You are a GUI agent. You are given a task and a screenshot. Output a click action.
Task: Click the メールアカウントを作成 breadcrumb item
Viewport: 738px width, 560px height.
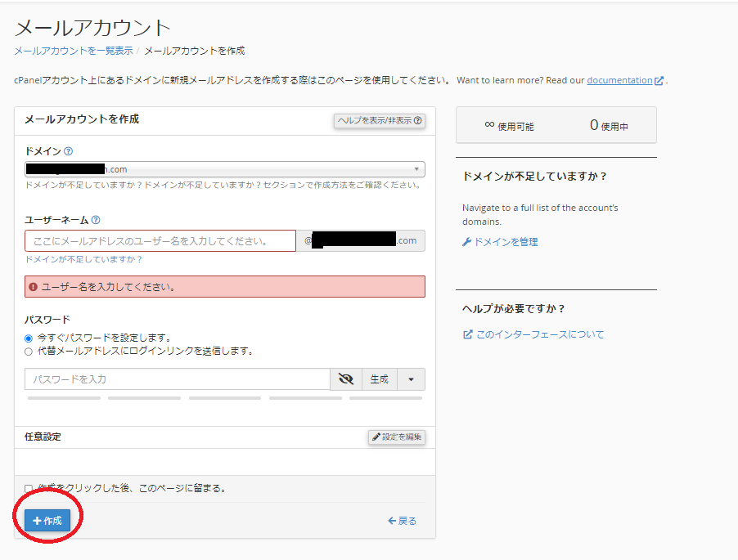pyautogui.click(x=194, y=51)
